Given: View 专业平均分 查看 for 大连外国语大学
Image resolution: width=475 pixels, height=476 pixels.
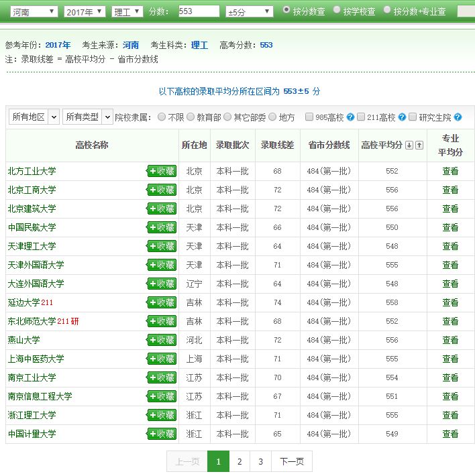Looking at the screenshot, I should pyautogui.click(x=450, y=284).
